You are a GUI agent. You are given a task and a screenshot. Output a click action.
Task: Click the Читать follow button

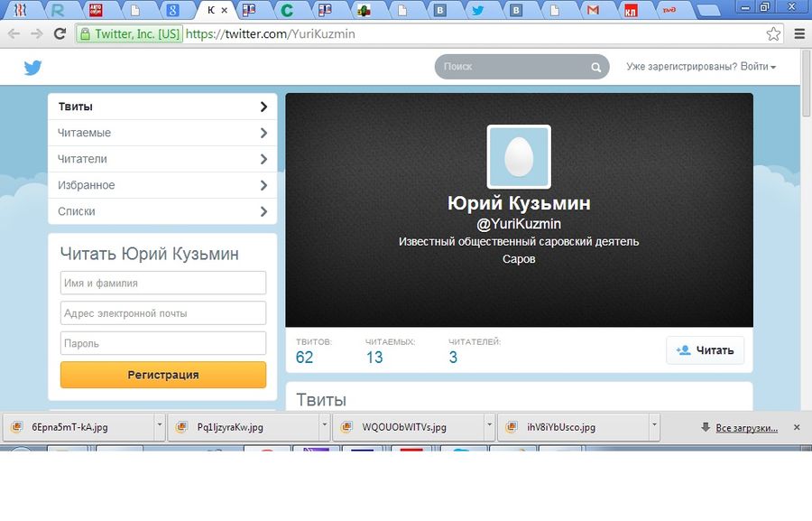click(x=705, y=350)
